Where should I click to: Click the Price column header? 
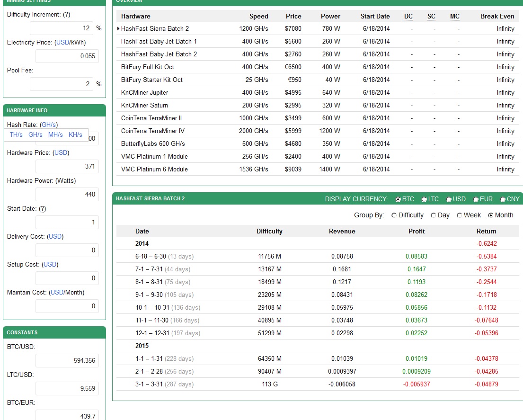click(293, 17)
